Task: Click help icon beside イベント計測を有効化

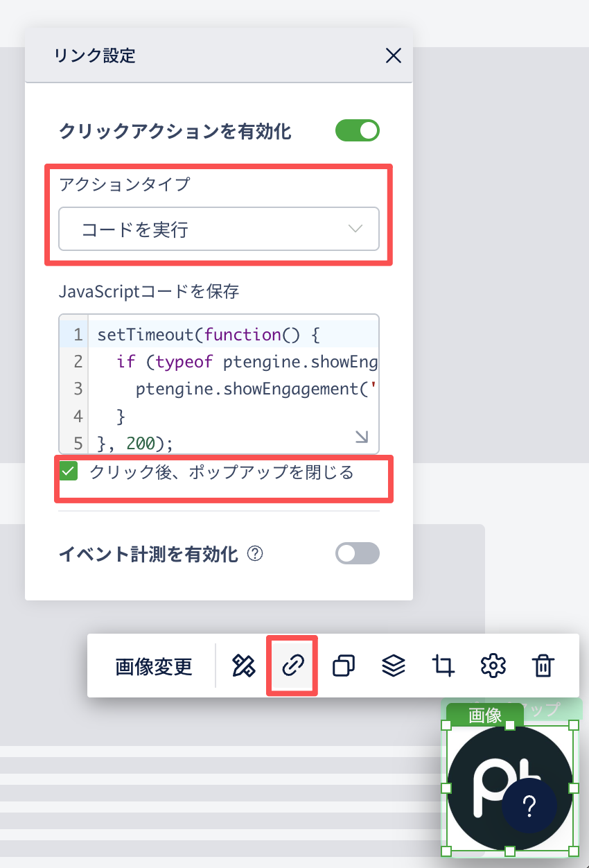Action: click(255, 554)
